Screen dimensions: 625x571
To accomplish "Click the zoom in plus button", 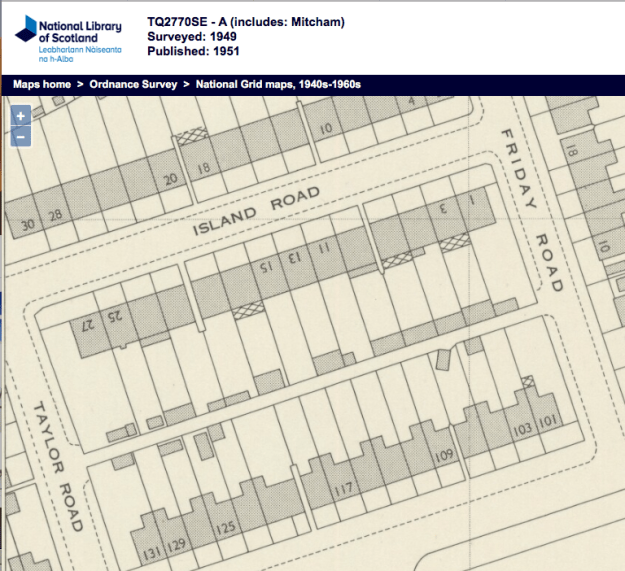I will click(21, 116).
